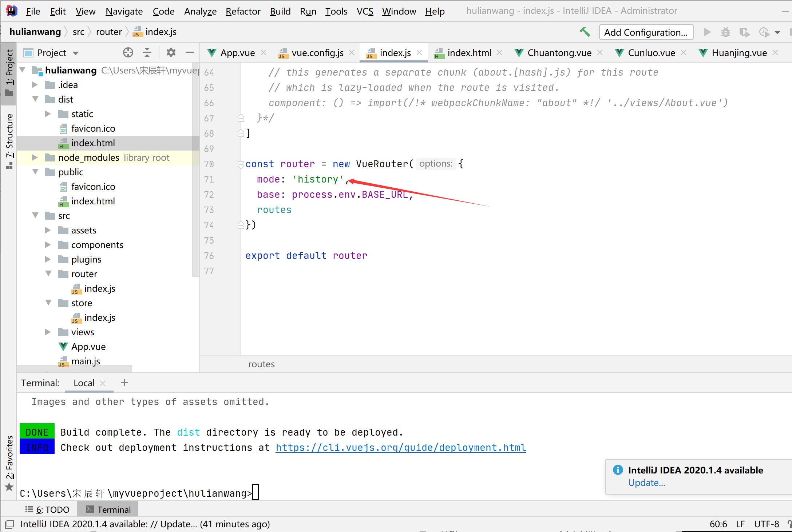This screenshot has height=532, width=792.
Task: Click the Debug bug icon in toolbar
Action: pyautogui.click(x=725, y=32)
